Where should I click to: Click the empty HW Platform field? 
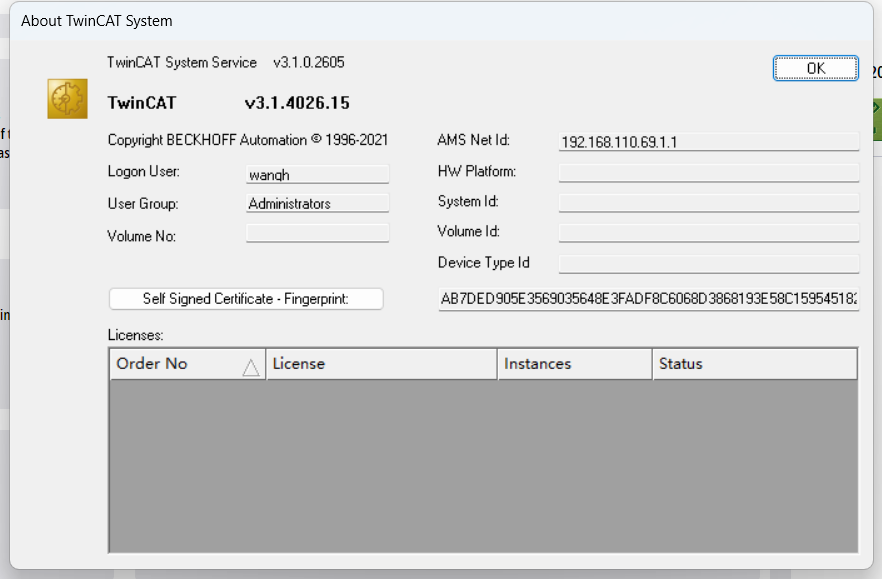tap(709, 172)
